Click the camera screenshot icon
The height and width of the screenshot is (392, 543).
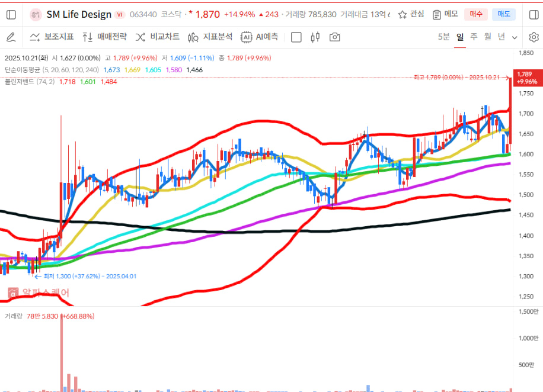click(335, 37)
